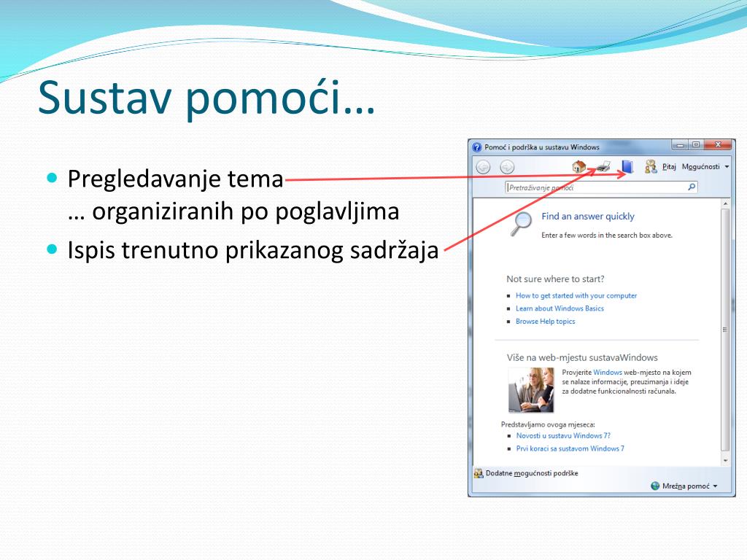
Task: Click 'Dodatne mogućnosti podrške' at bottom
Action: pyautogui.click(x=526, y=473)
